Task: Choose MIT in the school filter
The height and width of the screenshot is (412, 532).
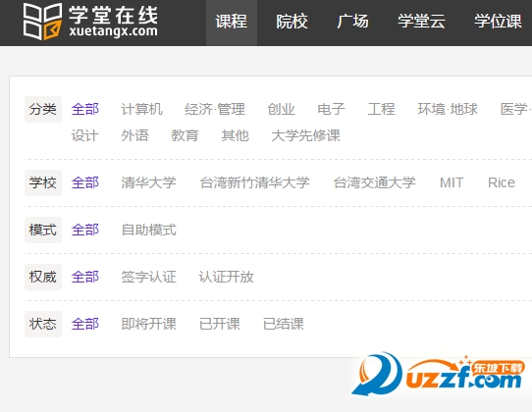Action: [x=452, y=182]
